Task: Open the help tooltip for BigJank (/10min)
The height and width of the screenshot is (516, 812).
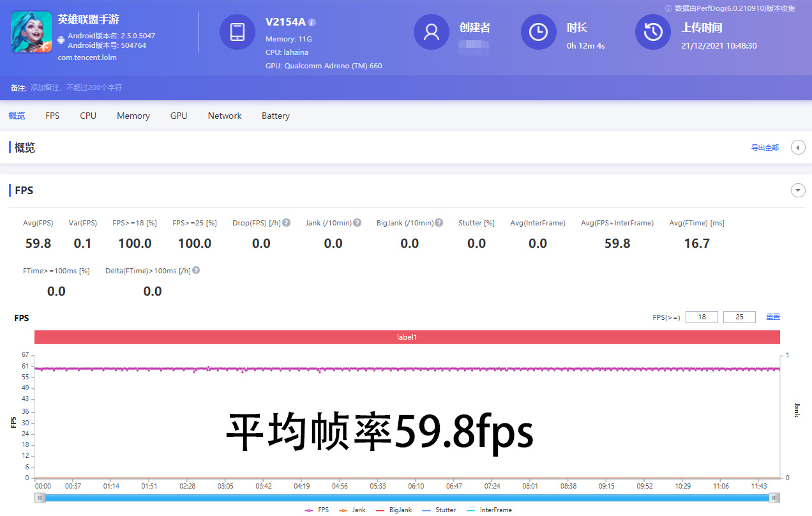Action: point(438,222)
